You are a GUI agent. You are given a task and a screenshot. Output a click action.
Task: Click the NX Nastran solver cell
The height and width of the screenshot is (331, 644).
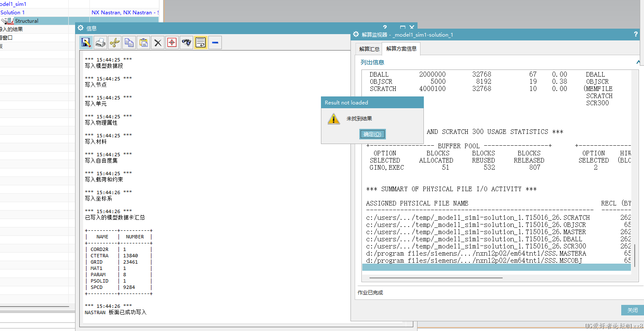click(x=125, y=12)
